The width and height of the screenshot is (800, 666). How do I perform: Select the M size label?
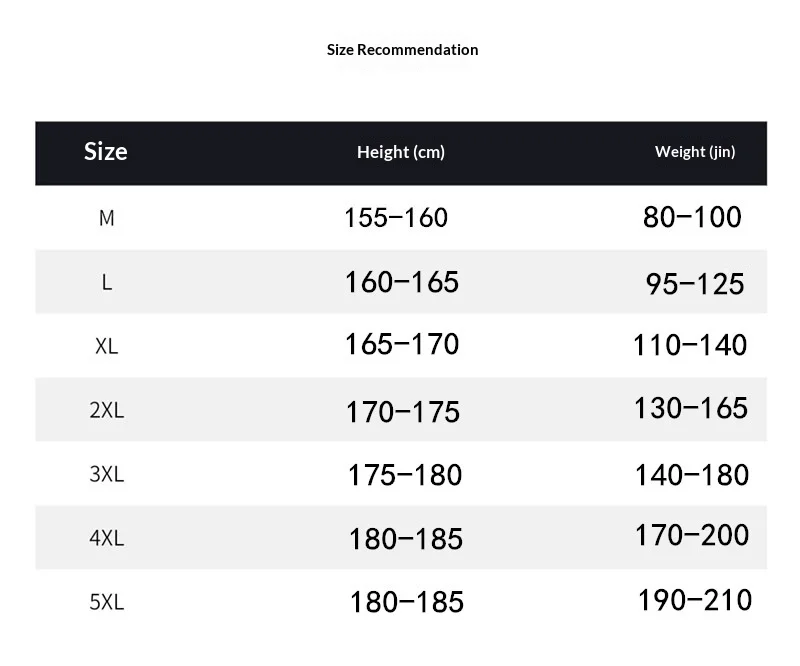pos(106,218)
